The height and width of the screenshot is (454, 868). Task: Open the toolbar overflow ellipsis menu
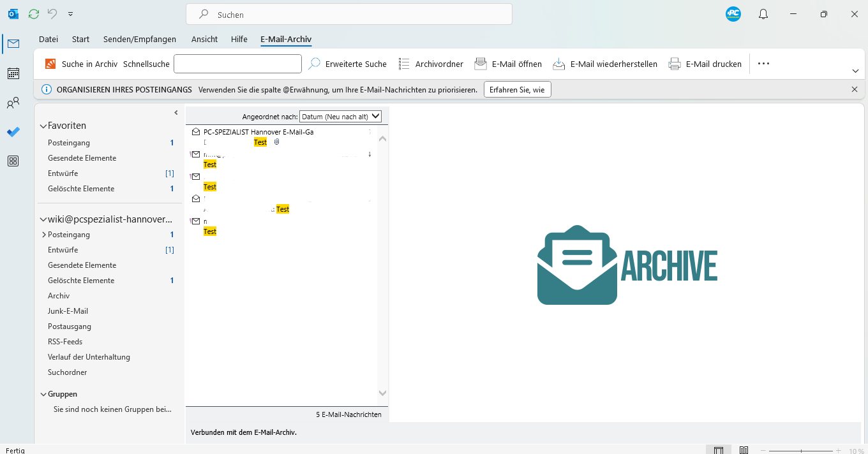(763, 63)
